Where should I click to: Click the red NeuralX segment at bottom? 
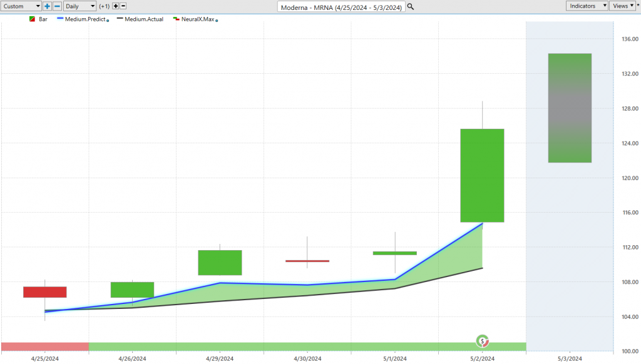pyautogui.click(x=45, y=347)
